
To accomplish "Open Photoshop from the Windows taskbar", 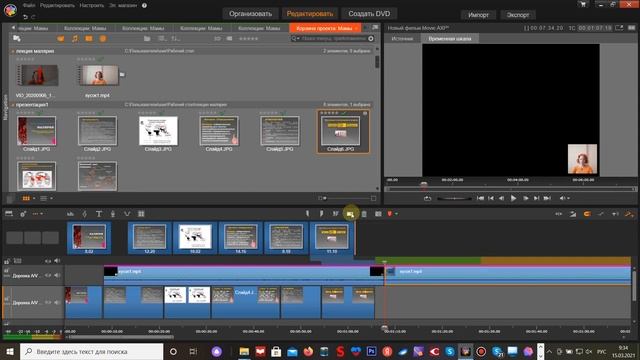I will pos(371,351).
